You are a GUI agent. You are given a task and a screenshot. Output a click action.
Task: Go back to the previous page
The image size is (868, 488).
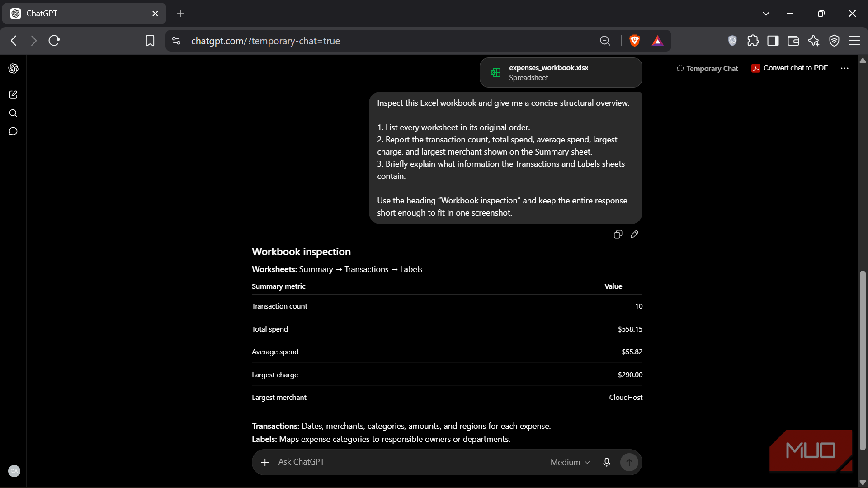(14, 41)
